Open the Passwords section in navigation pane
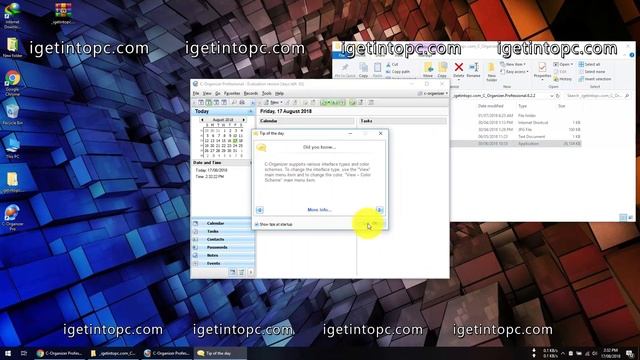This screenshot has height=360, width=640. (x=223, y=247)
